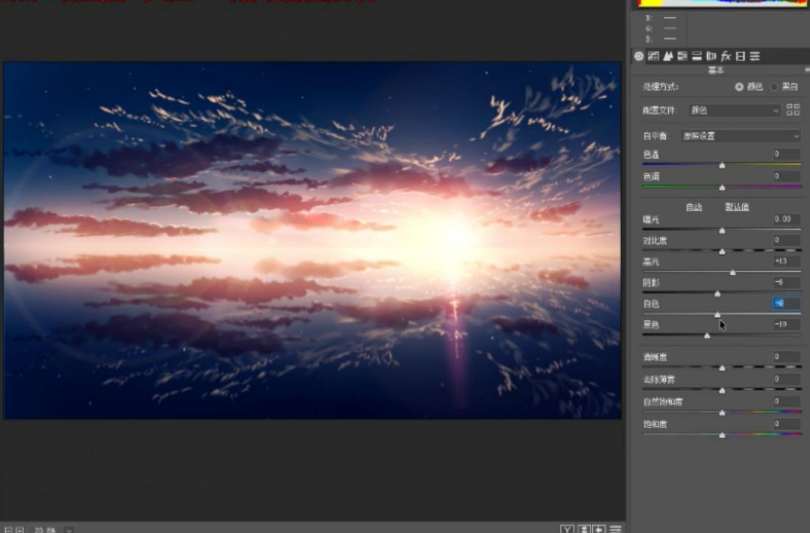Open the fx Effects panel icon
This screenshot has height=533, width=810.
coord(726,56)
